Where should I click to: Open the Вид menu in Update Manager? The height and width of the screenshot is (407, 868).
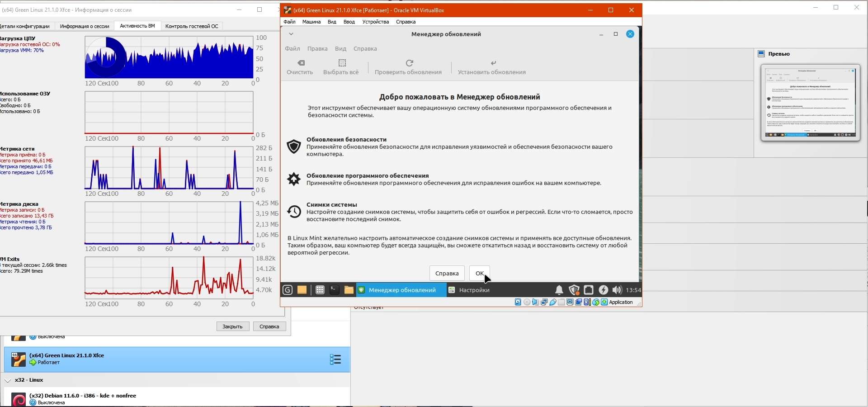pyautogui.click(x=340, y=49)
